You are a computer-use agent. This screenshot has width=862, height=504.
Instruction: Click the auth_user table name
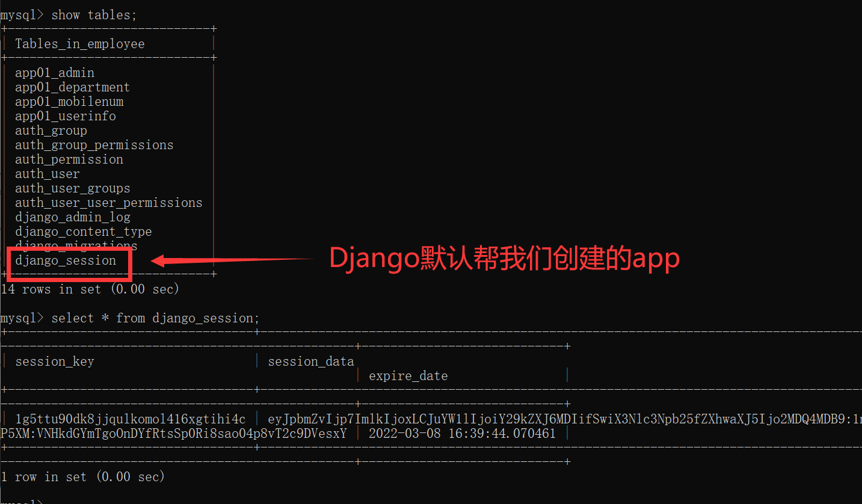pos(48,174)
